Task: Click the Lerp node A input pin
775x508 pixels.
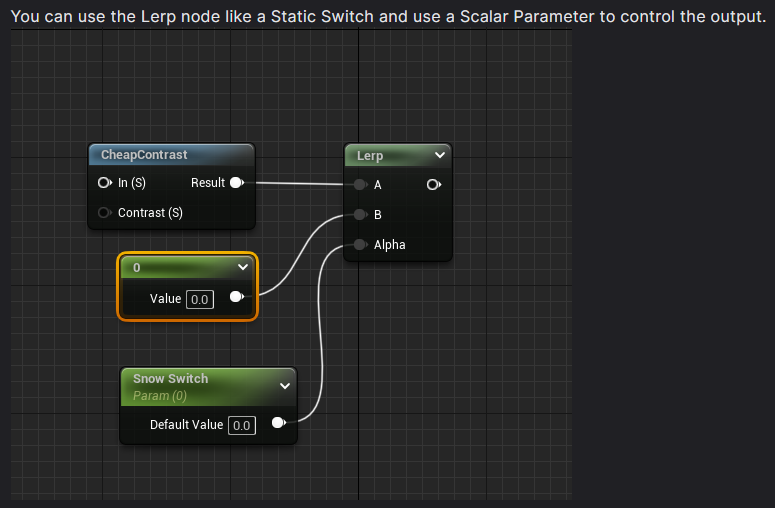Action: (x=361, y=185)
